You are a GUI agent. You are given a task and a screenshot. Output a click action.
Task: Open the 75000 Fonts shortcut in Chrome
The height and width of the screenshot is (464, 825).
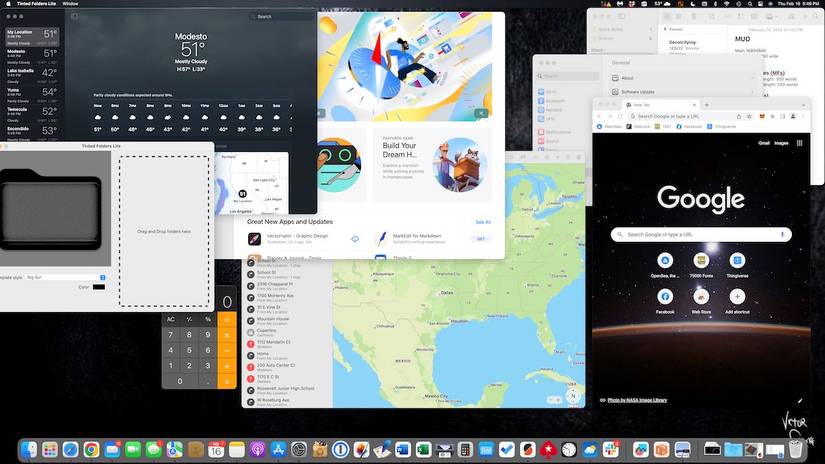701,265
